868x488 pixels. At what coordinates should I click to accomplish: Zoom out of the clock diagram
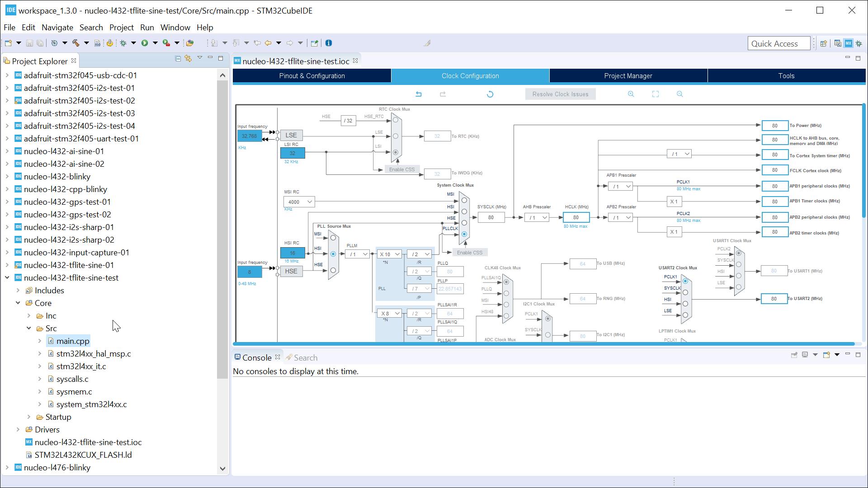pos(680,94)
